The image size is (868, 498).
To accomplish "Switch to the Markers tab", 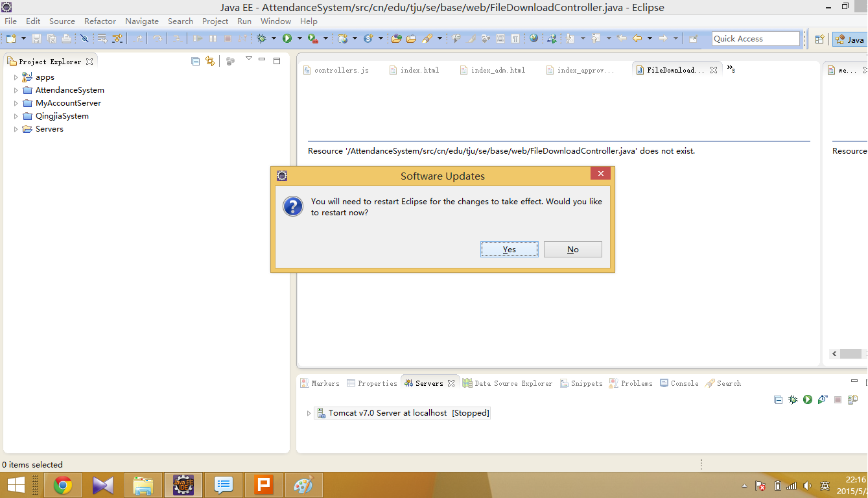I will click(x=320, y=383).
